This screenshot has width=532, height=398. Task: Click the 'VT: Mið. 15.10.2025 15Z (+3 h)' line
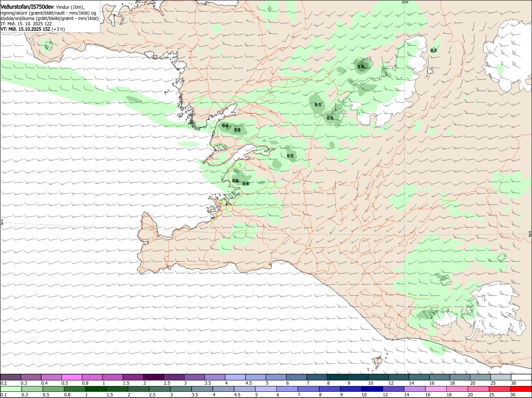click(x=32, y=29)
